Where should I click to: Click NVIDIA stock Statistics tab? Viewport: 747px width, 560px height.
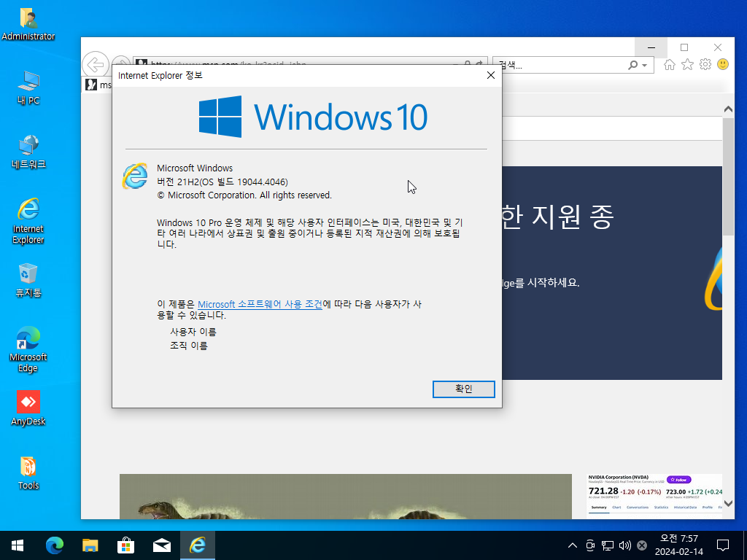tap(661, 507)
